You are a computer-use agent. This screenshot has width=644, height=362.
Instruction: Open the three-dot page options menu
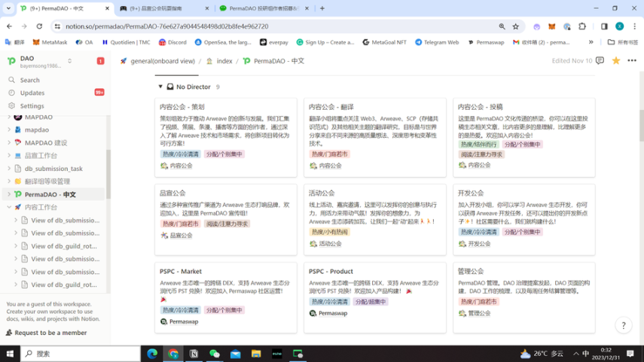tap(632, 61)
